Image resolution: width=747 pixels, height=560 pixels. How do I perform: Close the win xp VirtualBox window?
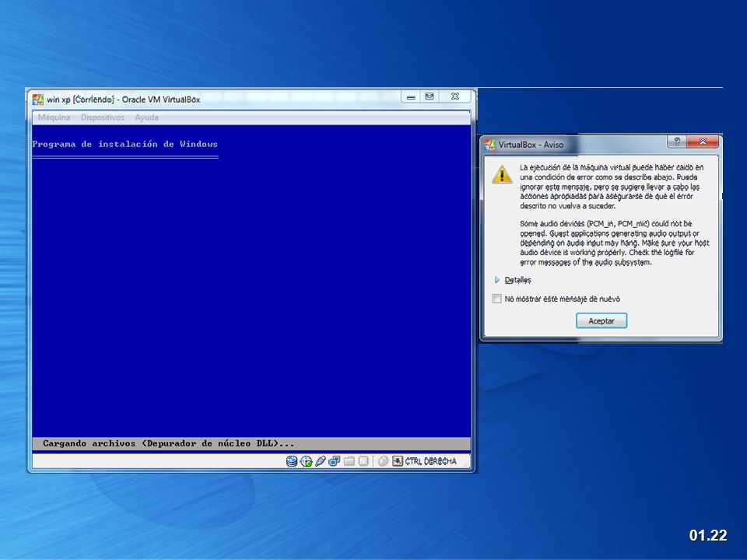(x=455, y=96)
